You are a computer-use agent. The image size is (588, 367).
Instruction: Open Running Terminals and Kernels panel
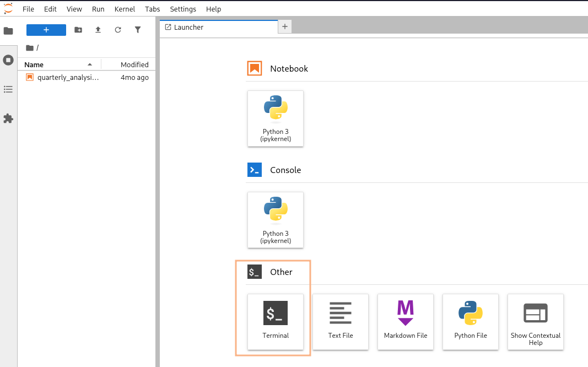pos(8,60)
